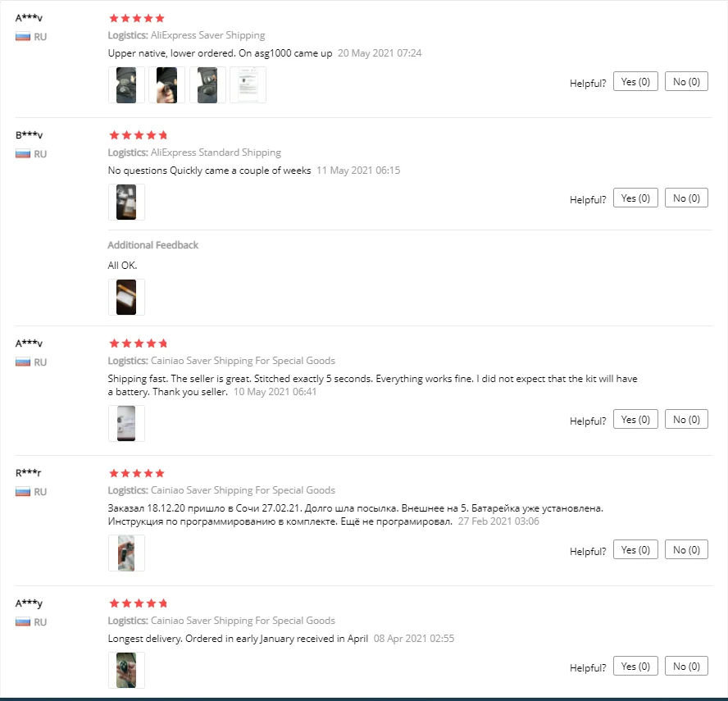Viewport: 728px width, 701px height.
Task: Open first photo in the 'Upper native' review
Action: pos(126,85)
